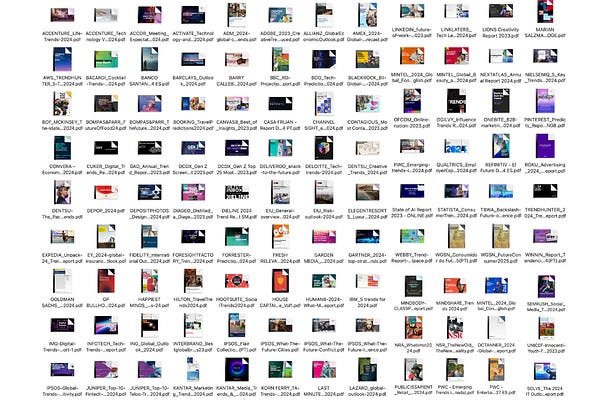Select the NSR TheNewOld PDF icon
Viewport: 600px width, 400px height.
point(455,327)
